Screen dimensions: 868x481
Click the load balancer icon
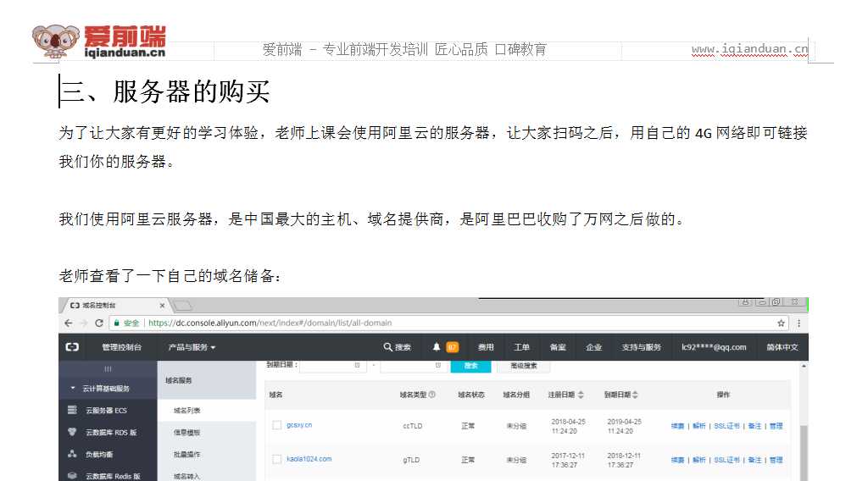click(x=72, y=454)
